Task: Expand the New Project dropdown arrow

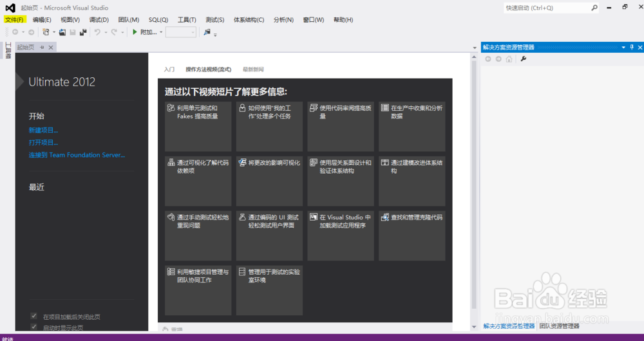Action: [54, 32]
